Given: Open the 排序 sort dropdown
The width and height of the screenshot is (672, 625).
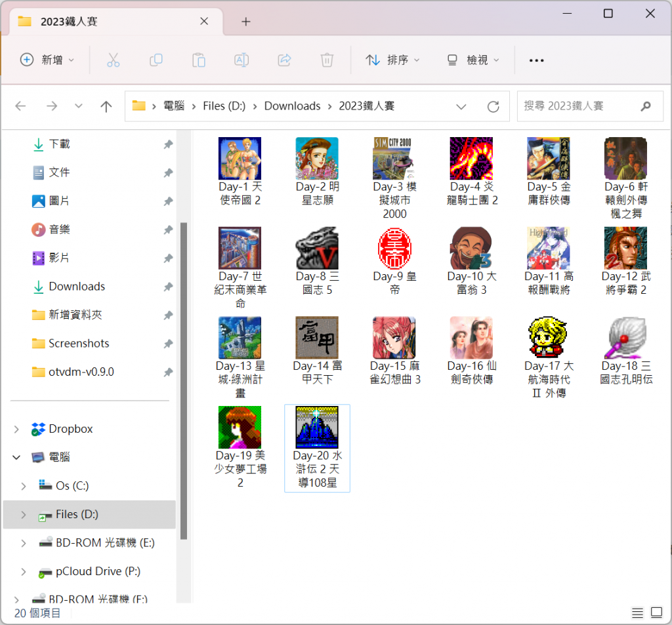Looking at the screenshot, I should coord(392,60).
